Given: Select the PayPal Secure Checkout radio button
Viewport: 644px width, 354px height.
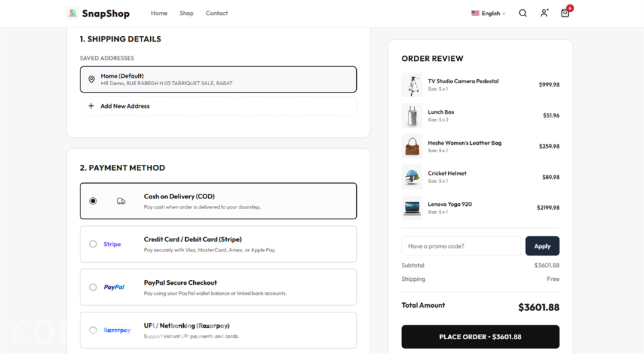Looking at the screenshot, I should [x=93, y=287].
